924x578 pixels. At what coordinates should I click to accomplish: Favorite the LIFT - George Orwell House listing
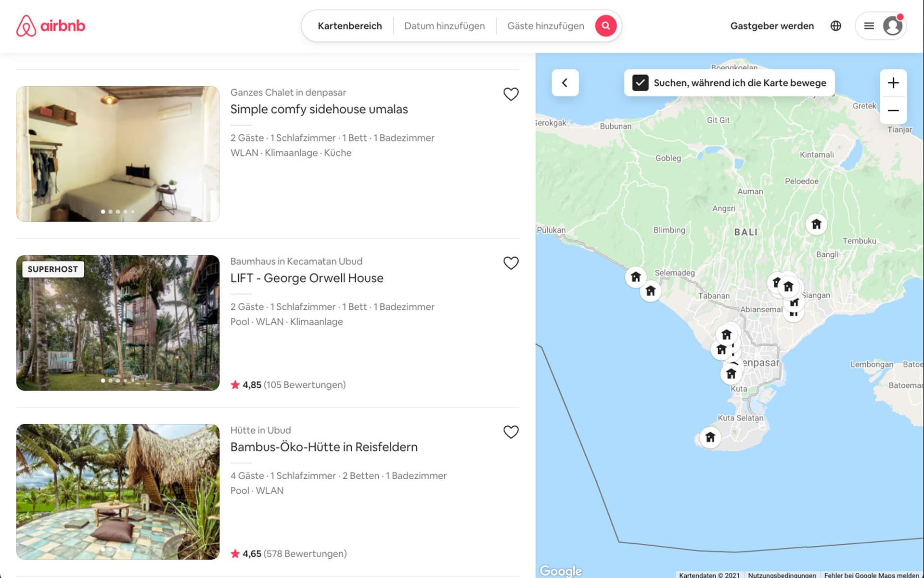point(511,263)
